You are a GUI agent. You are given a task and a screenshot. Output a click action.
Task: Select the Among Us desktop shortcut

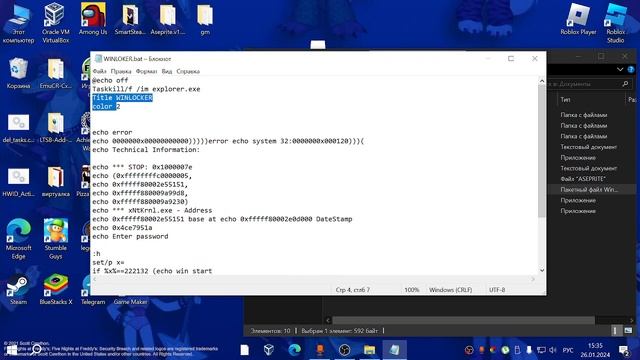(93, 20)
